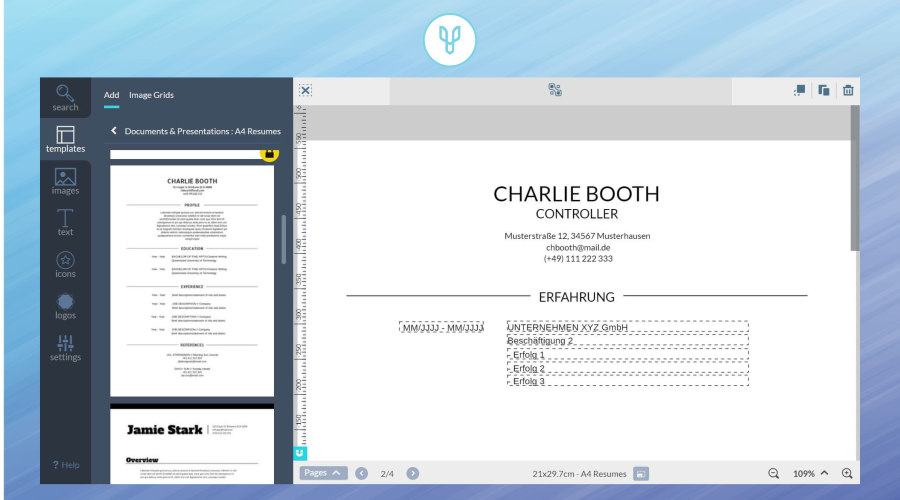Go back from the A4 Resumes category

pos(114,131)
